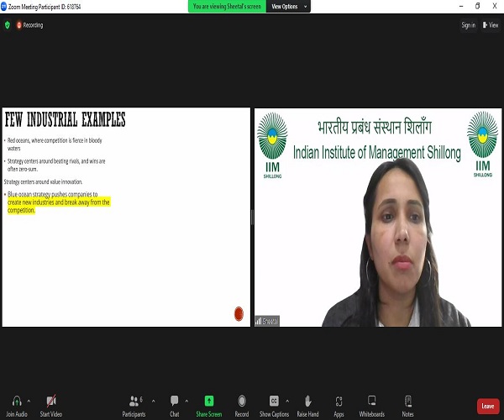
Task: Start recording with the Record button
Action: (x=242, y=406)
